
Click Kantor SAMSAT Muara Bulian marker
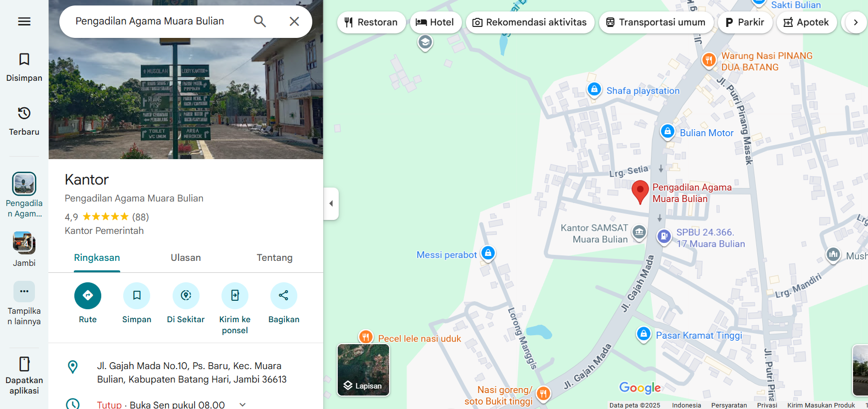pos(639,232)
